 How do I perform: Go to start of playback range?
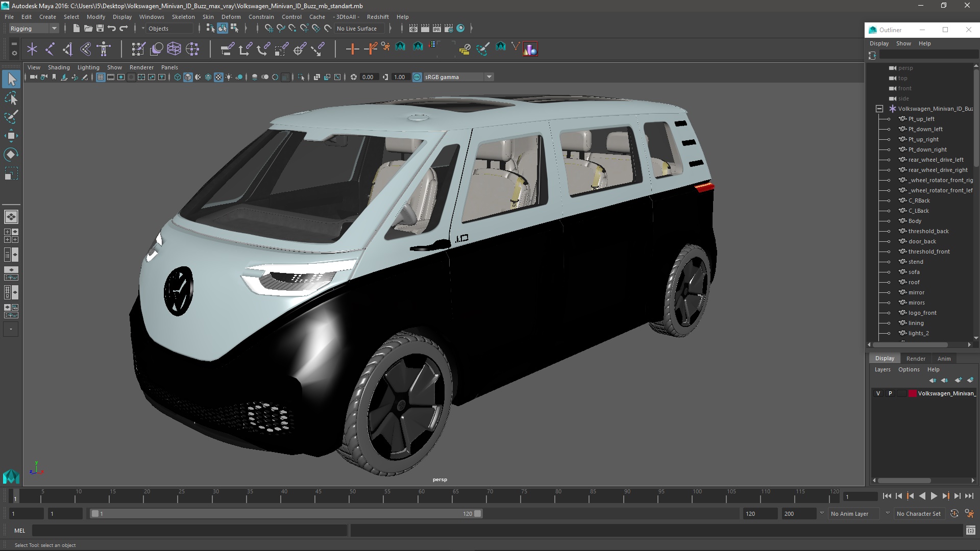[887, 496]
